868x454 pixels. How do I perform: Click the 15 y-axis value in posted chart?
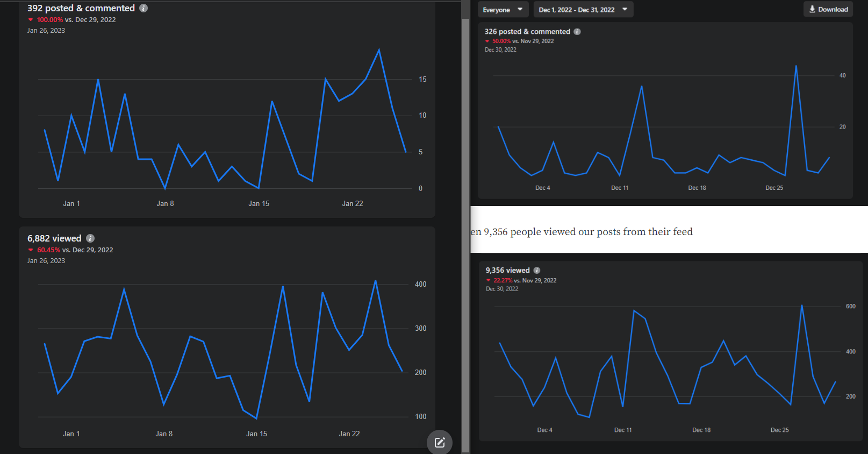pos(423,80)
